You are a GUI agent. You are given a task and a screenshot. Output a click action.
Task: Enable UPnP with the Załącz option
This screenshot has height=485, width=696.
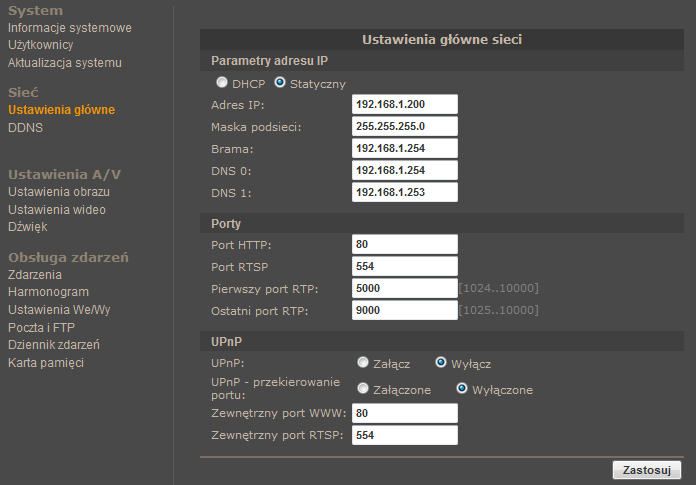(x=363, y=363)
